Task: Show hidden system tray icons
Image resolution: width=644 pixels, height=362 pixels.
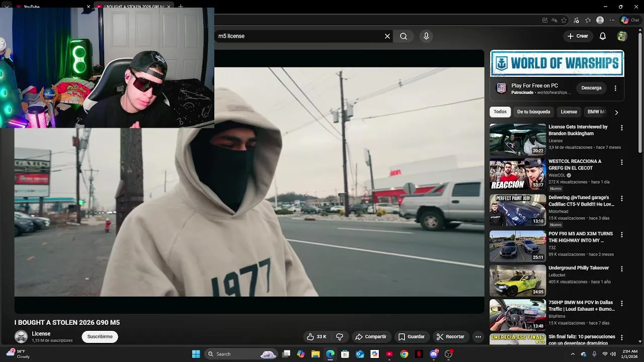Action: point(573,354)
